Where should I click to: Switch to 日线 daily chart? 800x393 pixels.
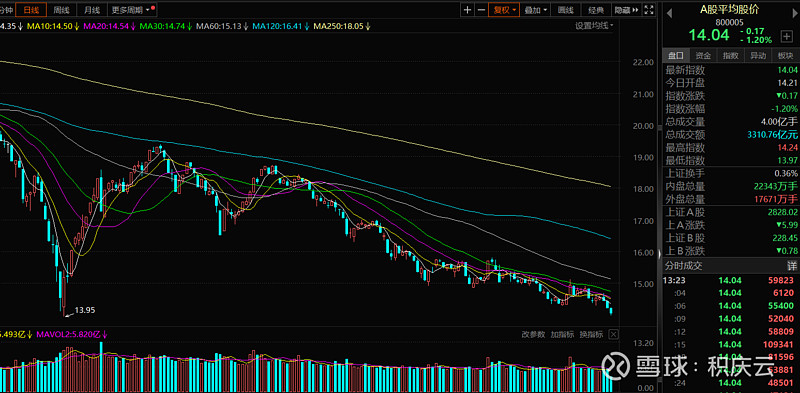(x=31, y=9)
